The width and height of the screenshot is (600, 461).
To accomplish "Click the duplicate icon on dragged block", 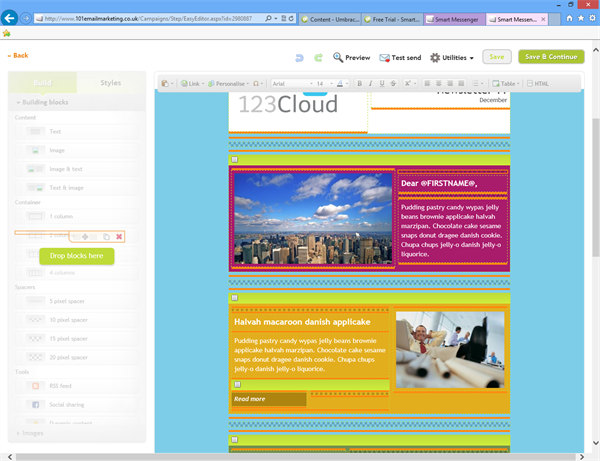I will (x=106, y=237).
